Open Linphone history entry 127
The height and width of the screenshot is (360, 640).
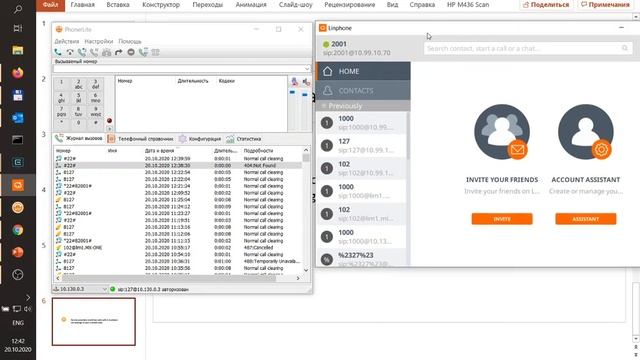[362, 146]
